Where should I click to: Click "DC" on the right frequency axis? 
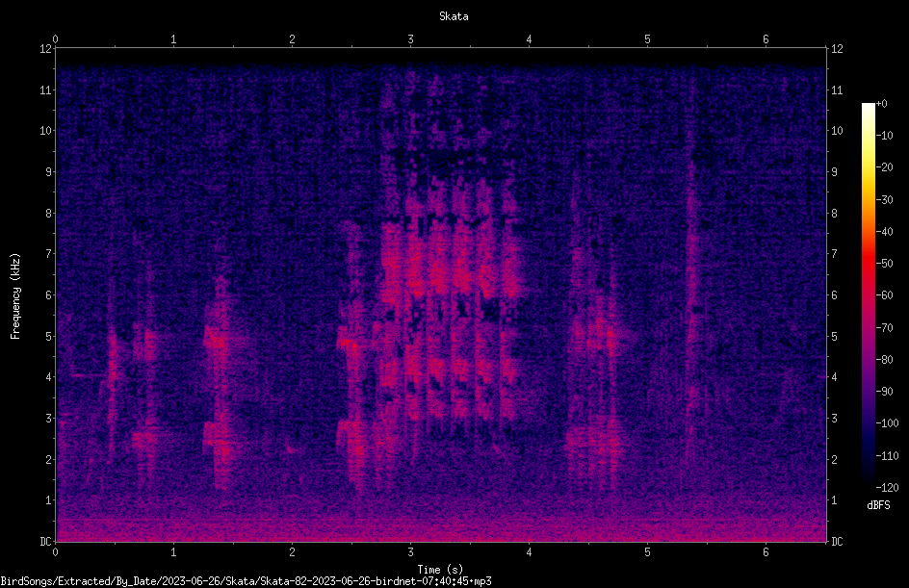[837, 542]
